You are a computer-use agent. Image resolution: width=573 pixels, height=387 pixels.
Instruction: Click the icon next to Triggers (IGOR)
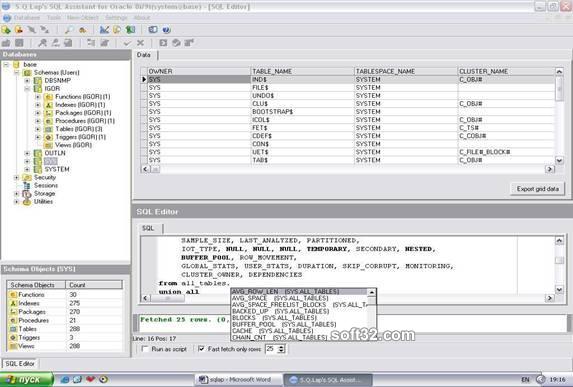[49, 137]
